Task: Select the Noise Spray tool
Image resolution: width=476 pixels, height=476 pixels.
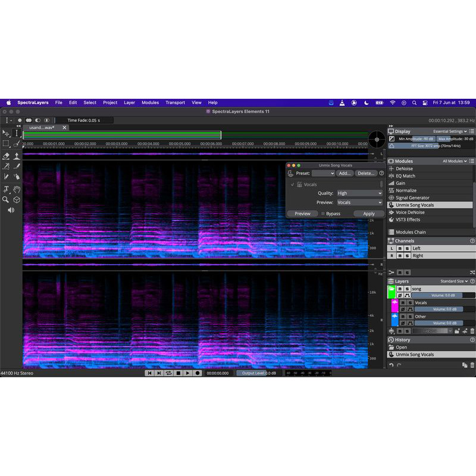Action: 17,177
